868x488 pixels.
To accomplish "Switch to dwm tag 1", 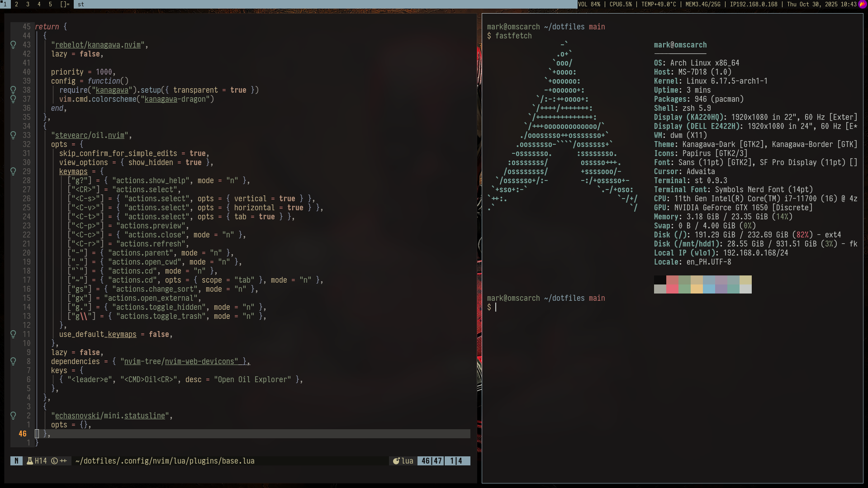I will [5, 4].
